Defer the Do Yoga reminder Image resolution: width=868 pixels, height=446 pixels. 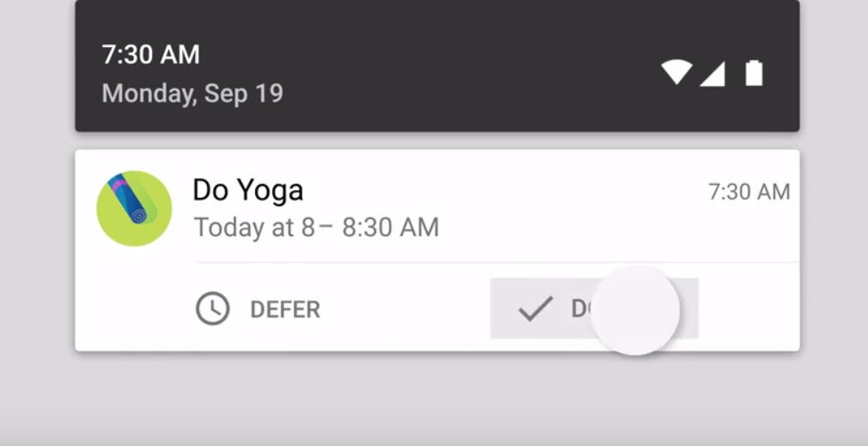click(258, 309)
